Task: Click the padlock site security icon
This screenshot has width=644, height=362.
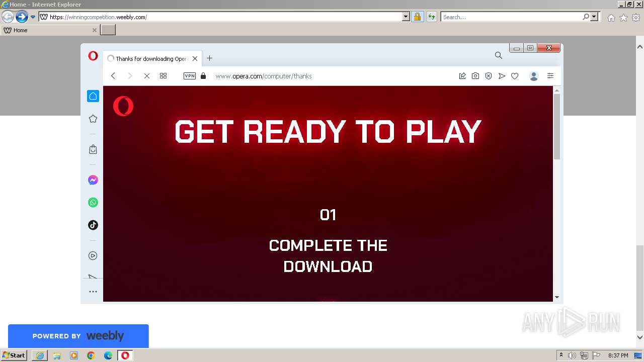Action: [x=203, y=76]
